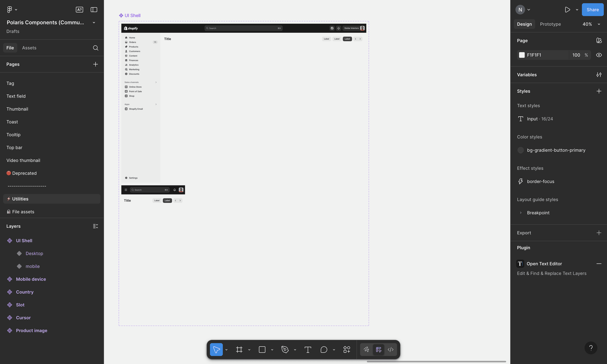Viewport: 607px width, 364px height.
Task: Open the Actions components tool
Action: point(347,350)
